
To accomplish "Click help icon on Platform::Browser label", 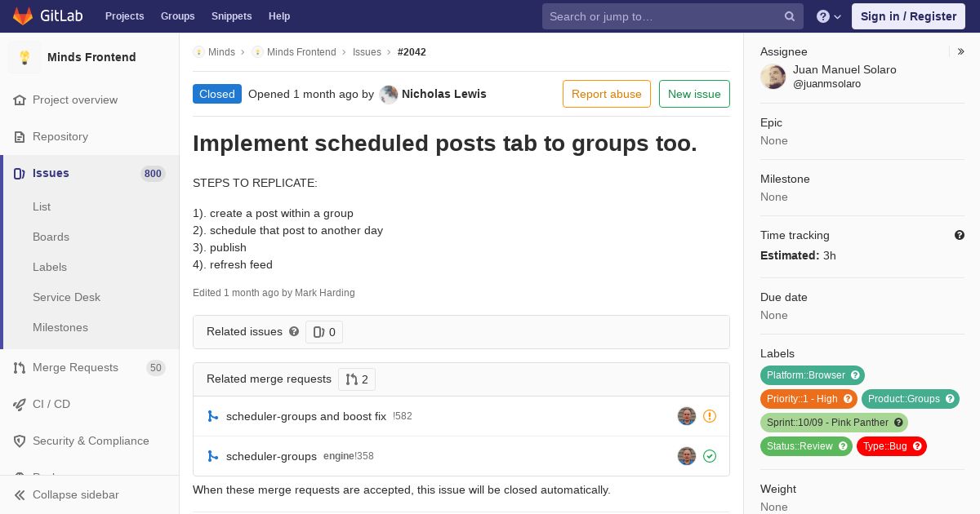I will click(x=855, y=375).
